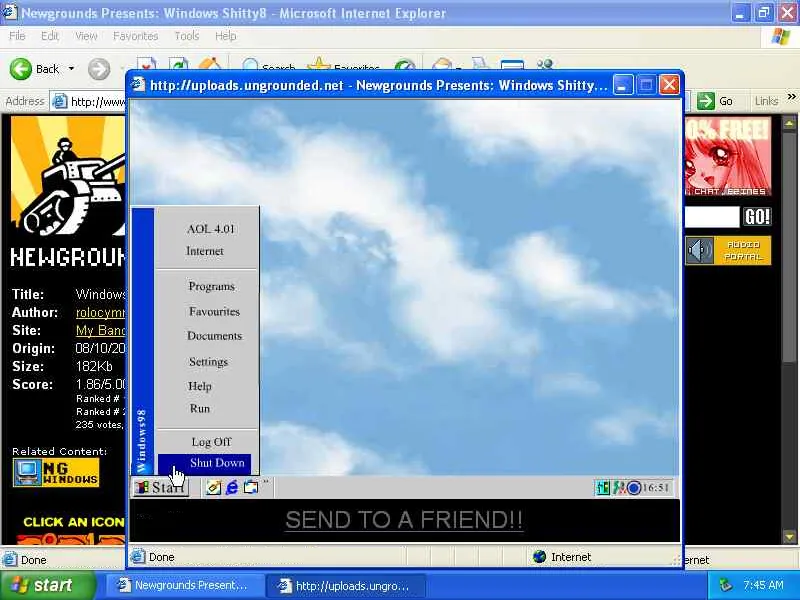Open the Tools menu
Viewport: 800px width, 600px height.
pyautogui.click(x=187, y=36)
